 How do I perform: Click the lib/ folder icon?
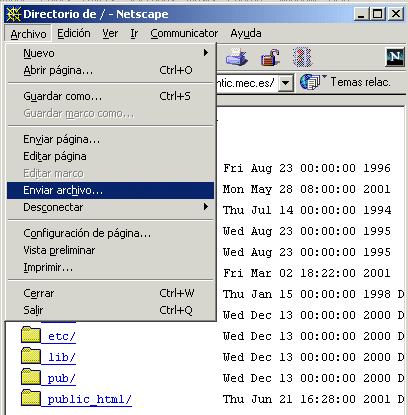point(31,356)
